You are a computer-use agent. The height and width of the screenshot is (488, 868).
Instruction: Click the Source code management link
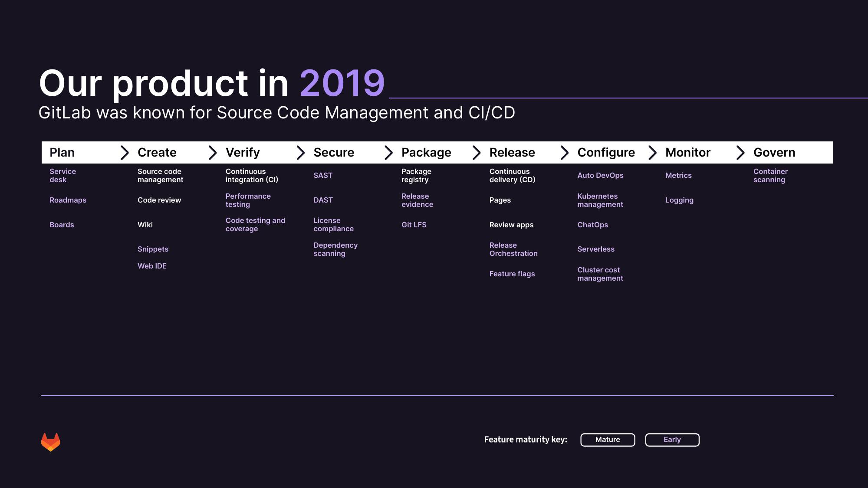pos(160,175)
